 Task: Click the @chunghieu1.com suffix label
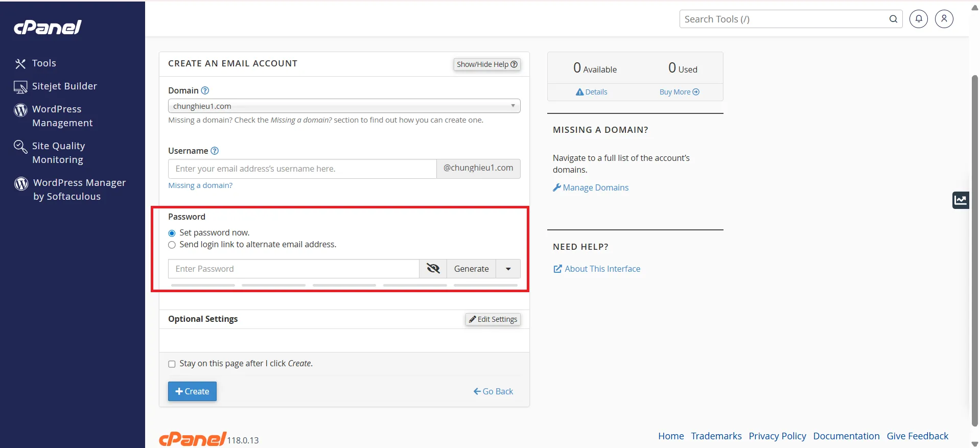point(478,168)
